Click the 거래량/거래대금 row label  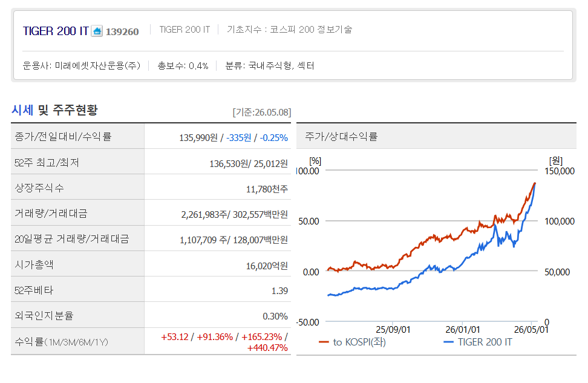[51, 213]
